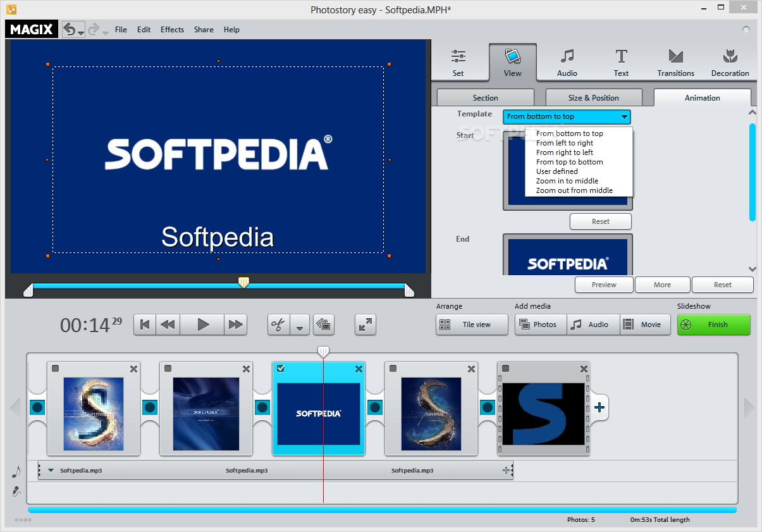Click the More button
This screenshot has height=532, width=762.
tap(663, 285)
